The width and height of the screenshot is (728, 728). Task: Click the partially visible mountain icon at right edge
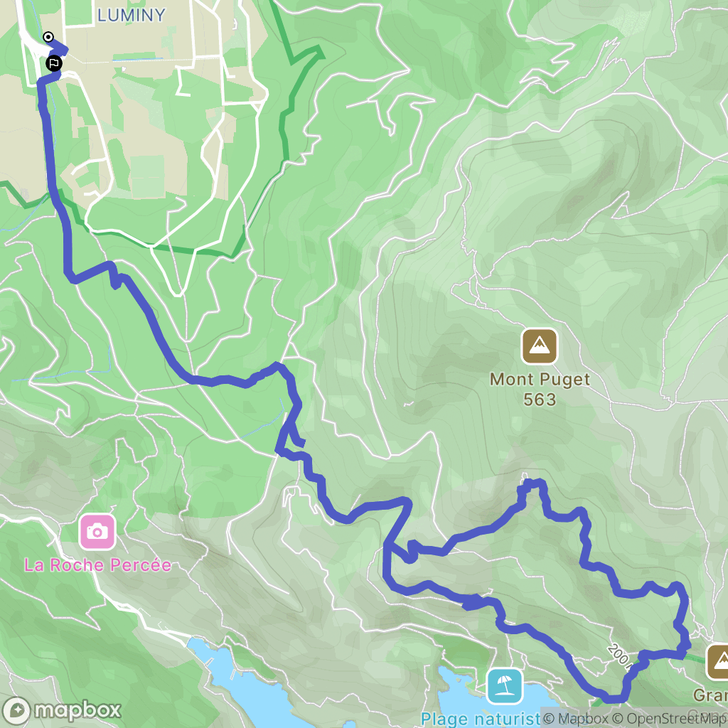[x=717, y=662]
